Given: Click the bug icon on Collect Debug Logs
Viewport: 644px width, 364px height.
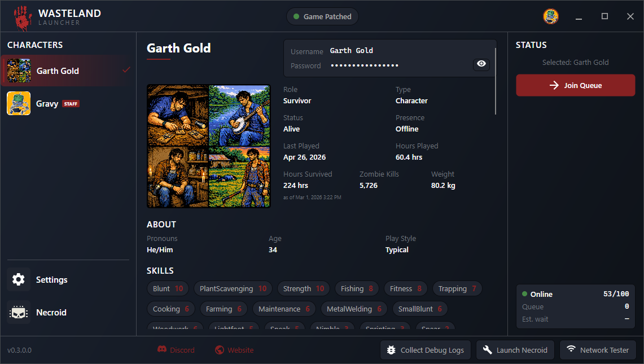Looking at the screenshot, I should tap(391, 350).
